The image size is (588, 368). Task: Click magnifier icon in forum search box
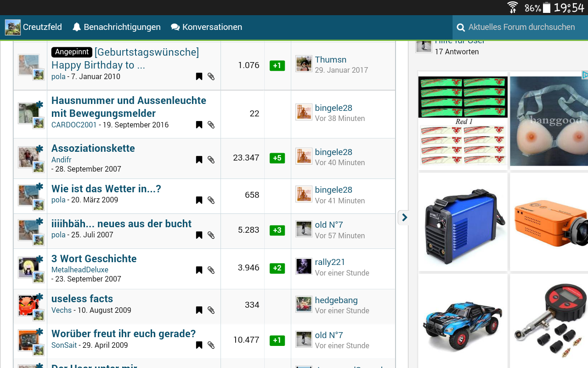[x=461, y=28]
